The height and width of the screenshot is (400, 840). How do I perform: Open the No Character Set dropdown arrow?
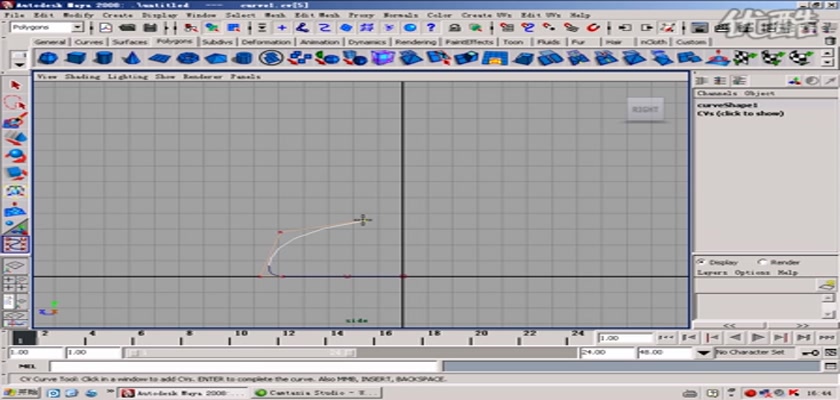coord(704,352)
